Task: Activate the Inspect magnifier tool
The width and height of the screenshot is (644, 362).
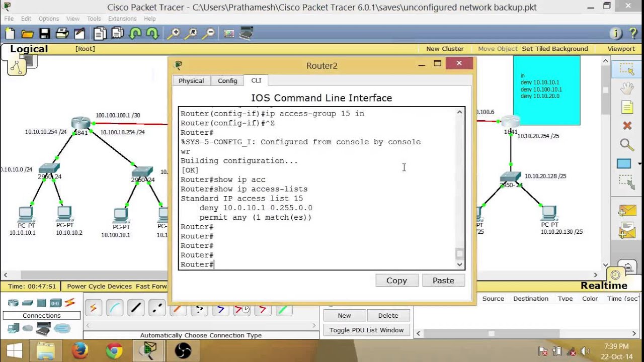Action: pyautogui.click(x=627, y=145)
